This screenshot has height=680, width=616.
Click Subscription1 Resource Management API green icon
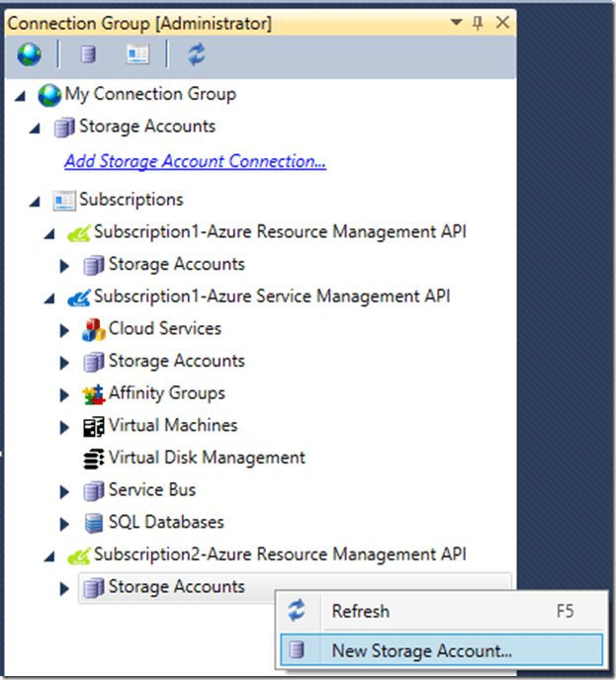79,233
